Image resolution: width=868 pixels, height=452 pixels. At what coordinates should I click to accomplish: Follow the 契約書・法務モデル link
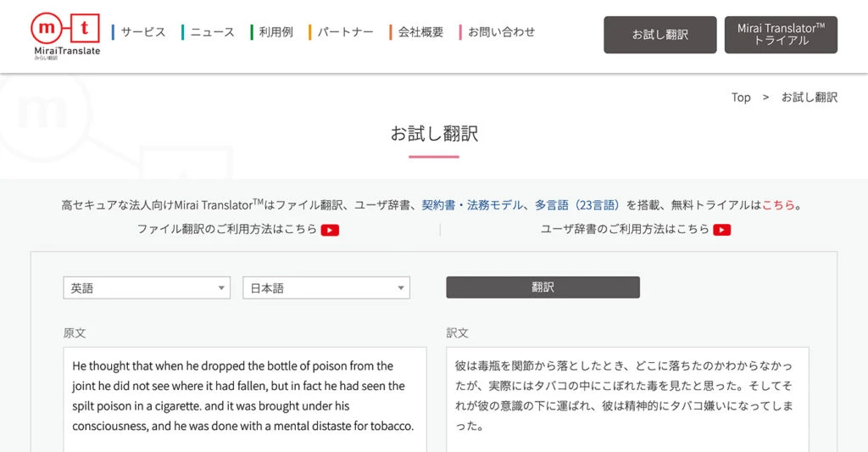click(473, 205)
